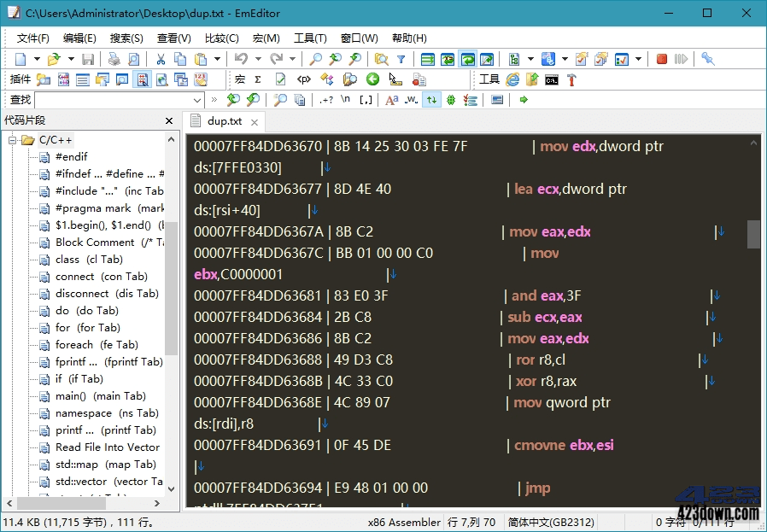This screenshot has width=767, height=532.
Task: Expand the find input combo box
Action: tap(196, 100)
